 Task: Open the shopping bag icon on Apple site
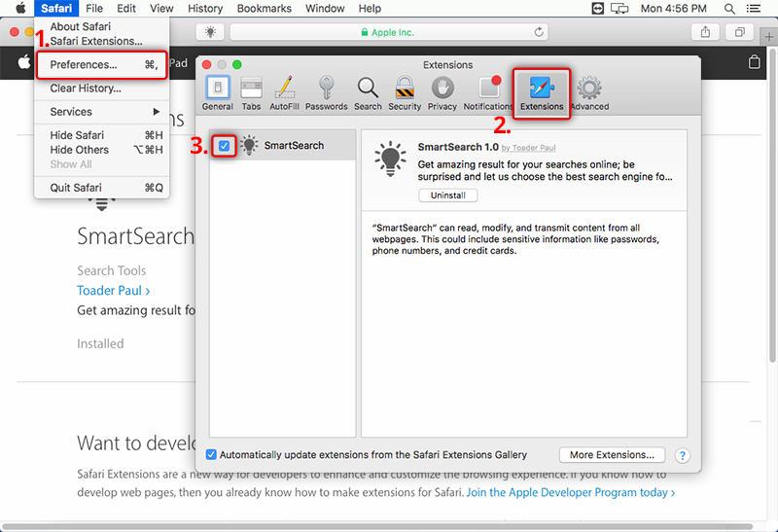[754, 62]
